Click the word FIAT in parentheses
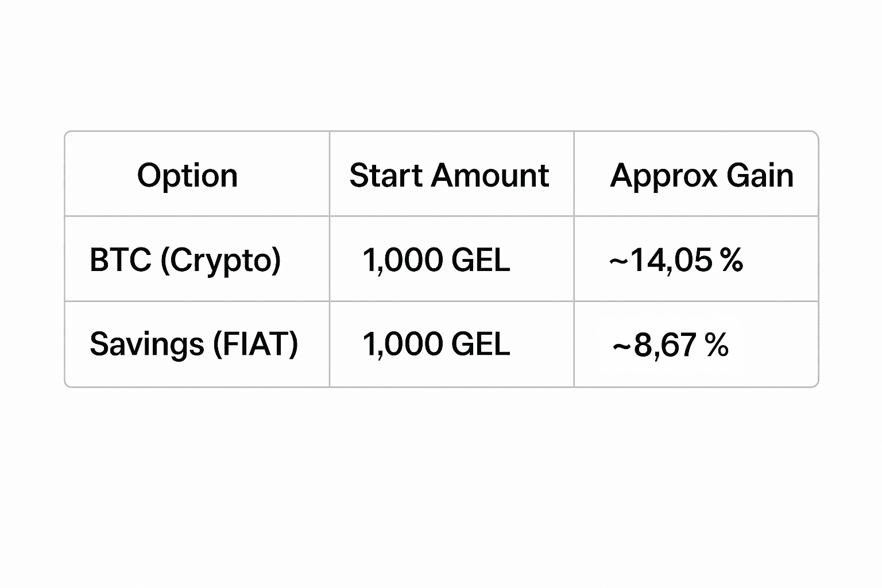The image size is (882, 588). coord(256,344)
